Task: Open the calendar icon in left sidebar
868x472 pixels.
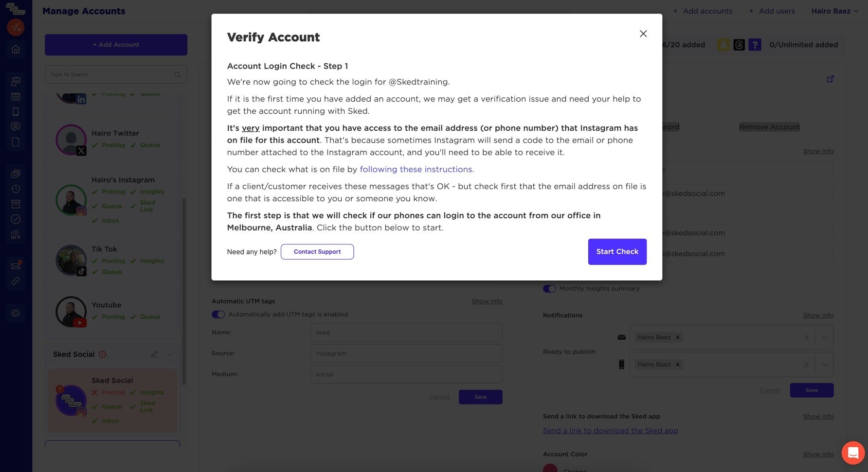Action: coord(16,96)
